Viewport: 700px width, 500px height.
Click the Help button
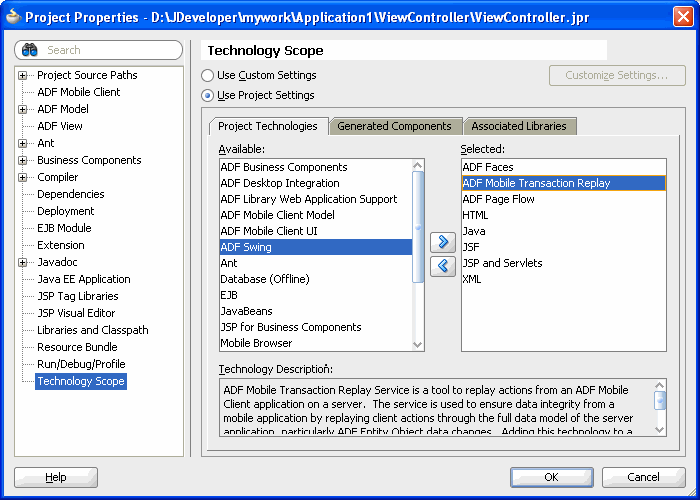click(x=56, y=477)
